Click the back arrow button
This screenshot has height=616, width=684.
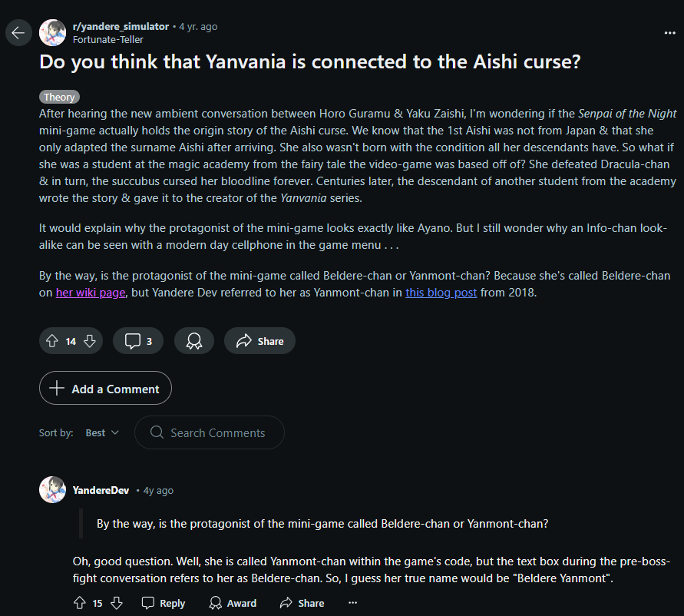click(x=18, y=33)
